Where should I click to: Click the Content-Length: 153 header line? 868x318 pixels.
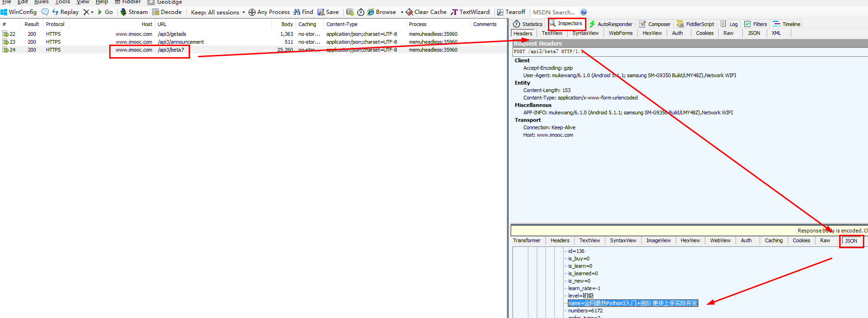[x=547, y=90]
